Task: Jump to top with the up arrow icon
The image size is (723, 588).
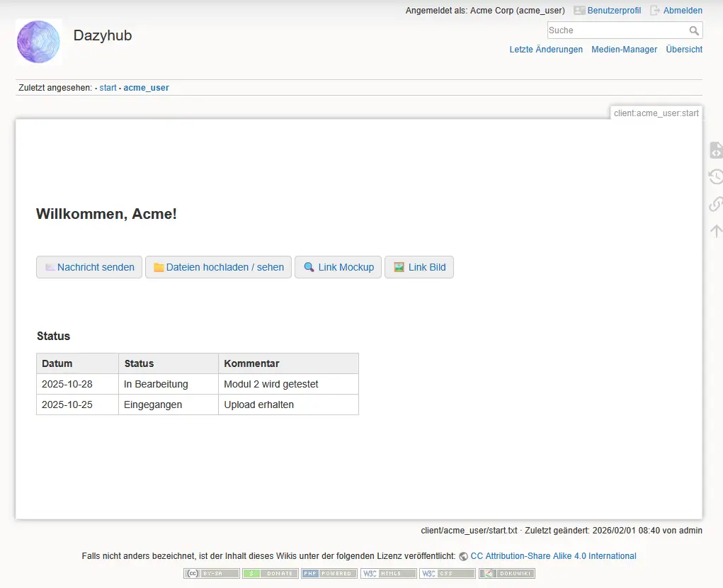Action: click(x=715, y=231)
